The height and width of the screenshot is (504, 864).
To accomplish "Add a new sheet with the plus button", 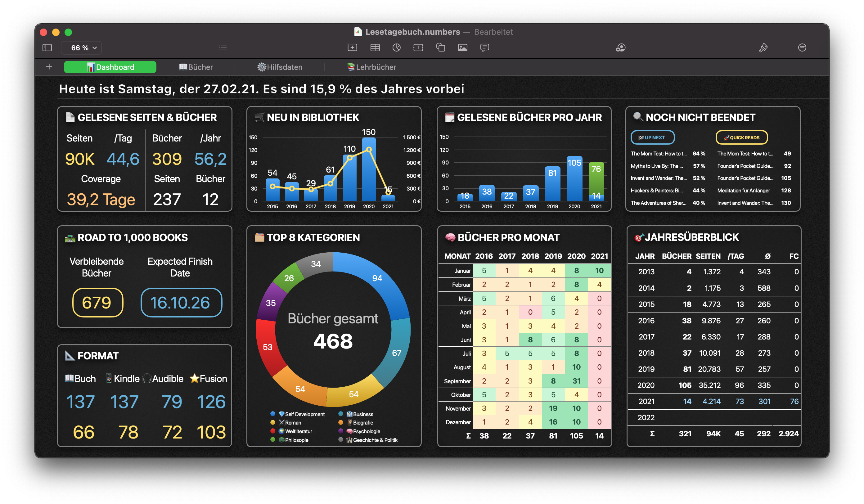I will coord(49,67).
